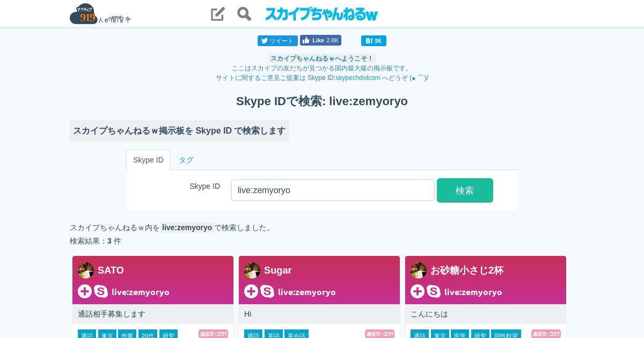This screenshot has width=644, height=338.
Task: Select the 東京 tag on SATO card
Action: (x=107, y=334)
